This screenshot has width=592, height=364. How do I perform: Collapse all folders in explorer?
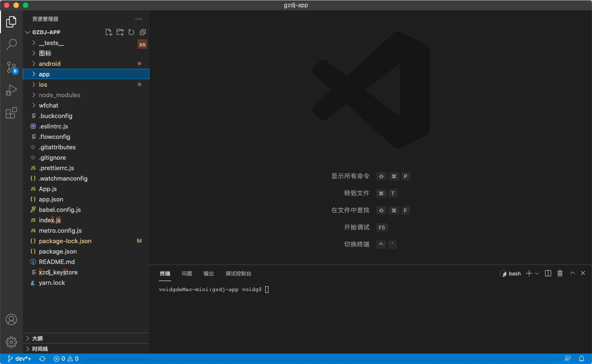(143, 32)
